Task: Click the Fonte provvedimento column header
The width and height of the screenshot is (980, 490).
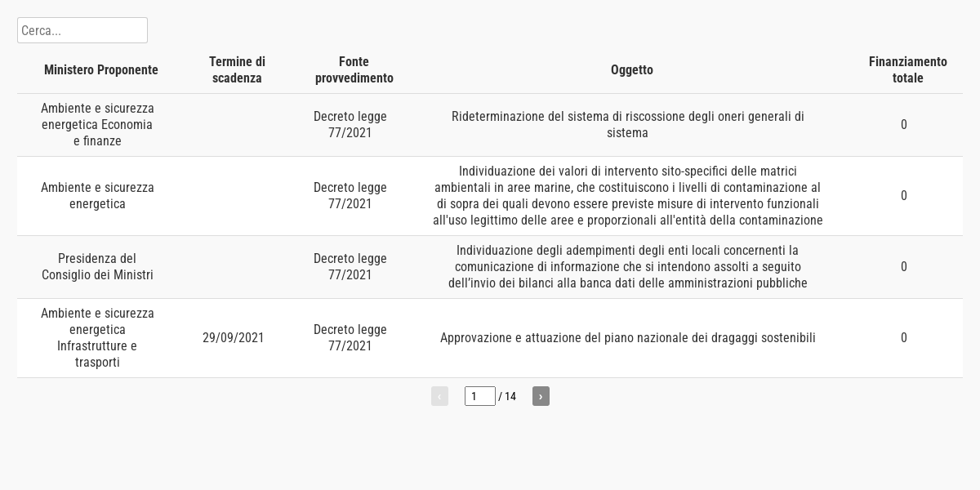Action: coord(354,70)
